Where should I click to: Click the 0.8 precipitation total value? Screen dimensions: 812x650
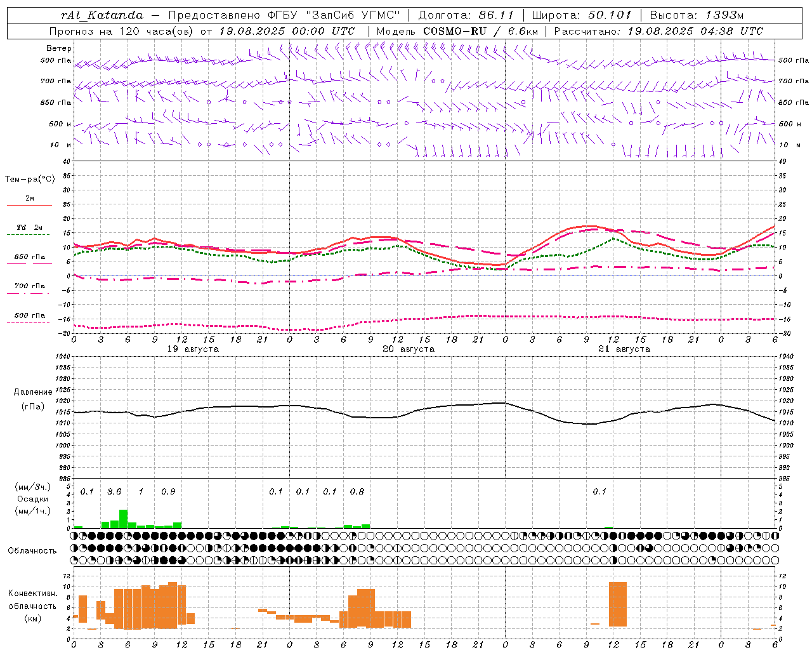pyautogui.click(x=357, y=491)
